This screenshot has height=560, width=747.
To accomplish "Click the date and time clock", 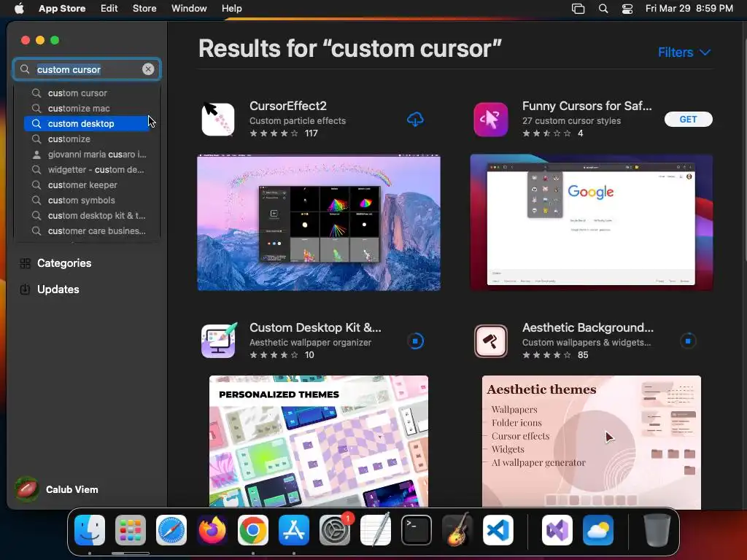I will click(x=689, y=8).
